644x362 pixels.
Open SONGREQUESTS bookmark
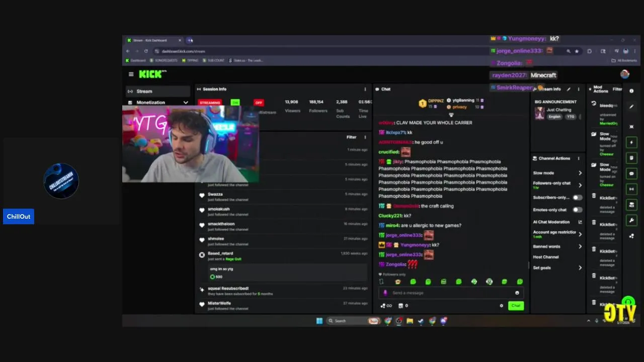[164, 60]
